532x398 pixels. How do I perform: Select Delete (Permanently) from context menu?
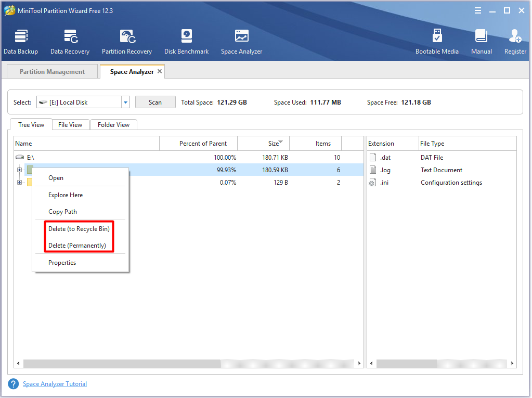77,246
